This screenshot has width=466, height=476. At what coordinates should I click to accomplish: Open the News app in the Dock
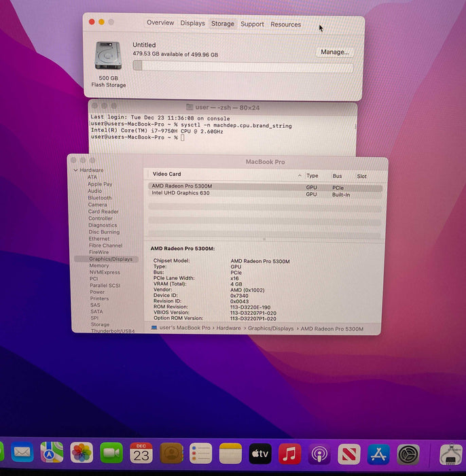349,454
